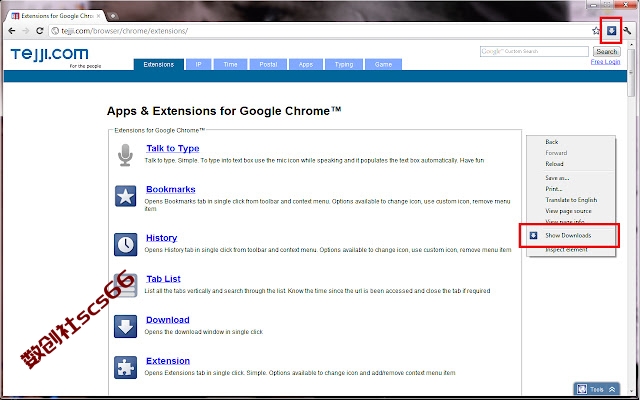Screen dimensions: 640x400
Task: Click the address bar URL field
Action: pos(318,31)
